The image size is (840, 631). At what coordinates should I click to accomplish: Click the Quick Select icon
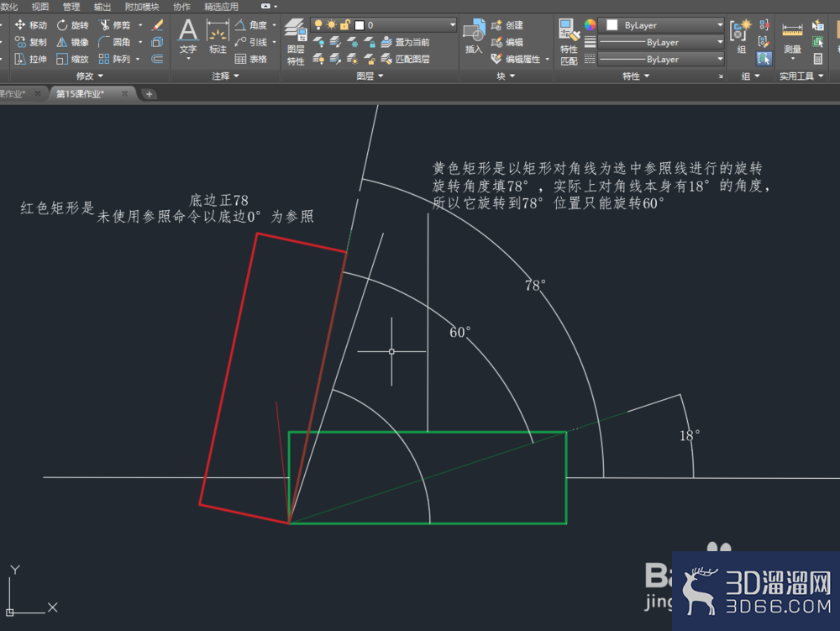(x=818, y=25)
